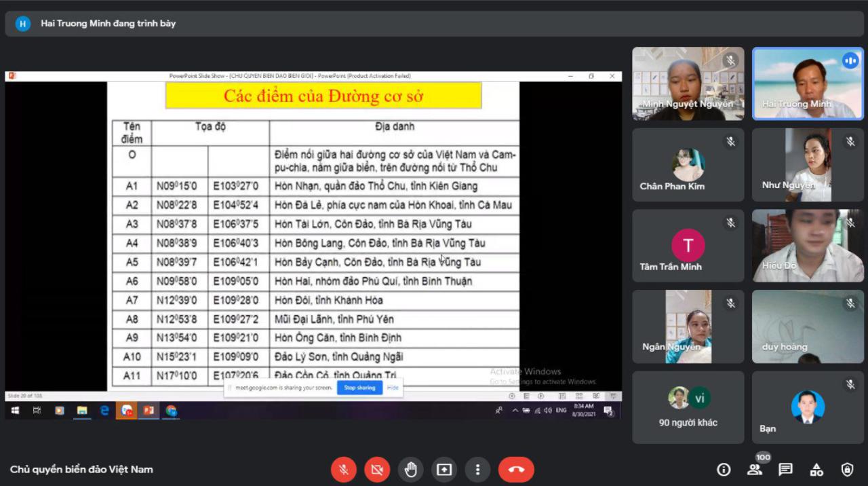Select Hai Truong Minh's presenter video tile

tap(808, 83)
